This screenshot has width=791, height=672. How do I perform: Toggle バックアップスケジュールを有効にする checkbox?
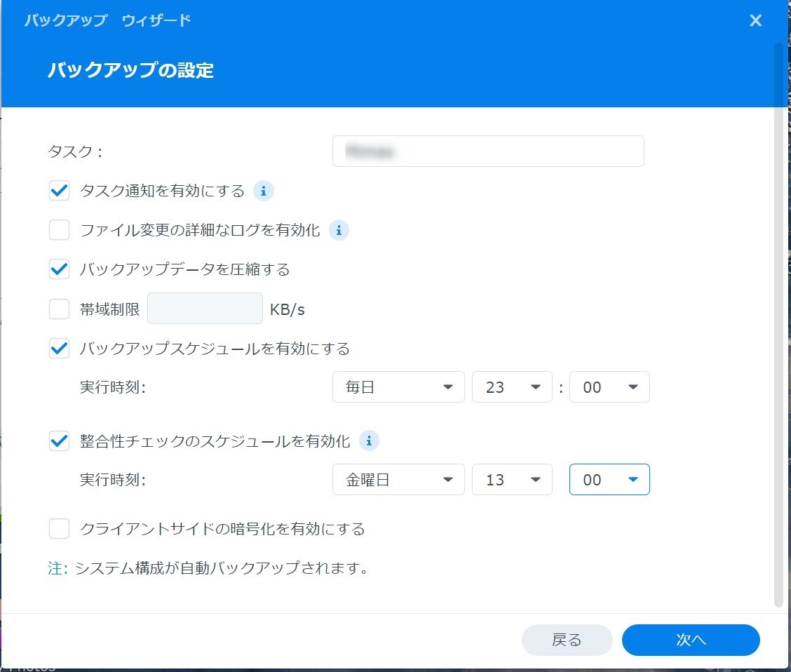click(60, 348)
